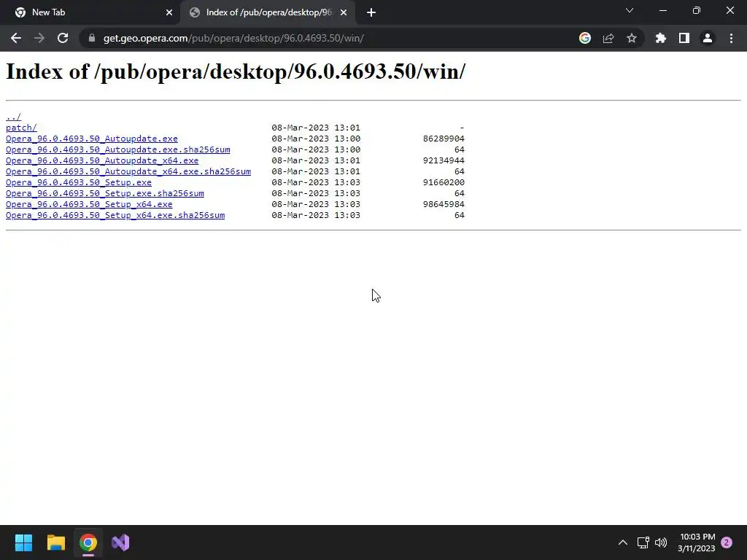
Task: Select the Index of /pub/opera tab
Action: coord(268,12)
